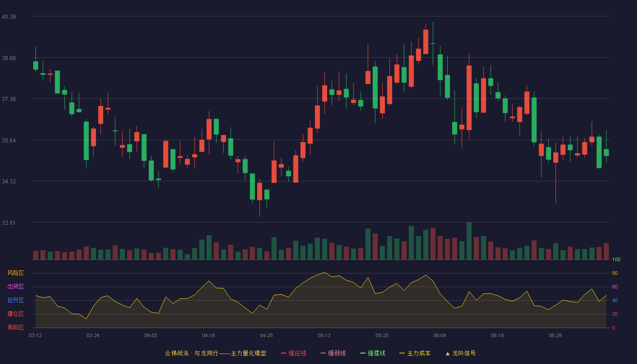Select the 拉升区 zone label
637x364 pixels.
[16, 300]
